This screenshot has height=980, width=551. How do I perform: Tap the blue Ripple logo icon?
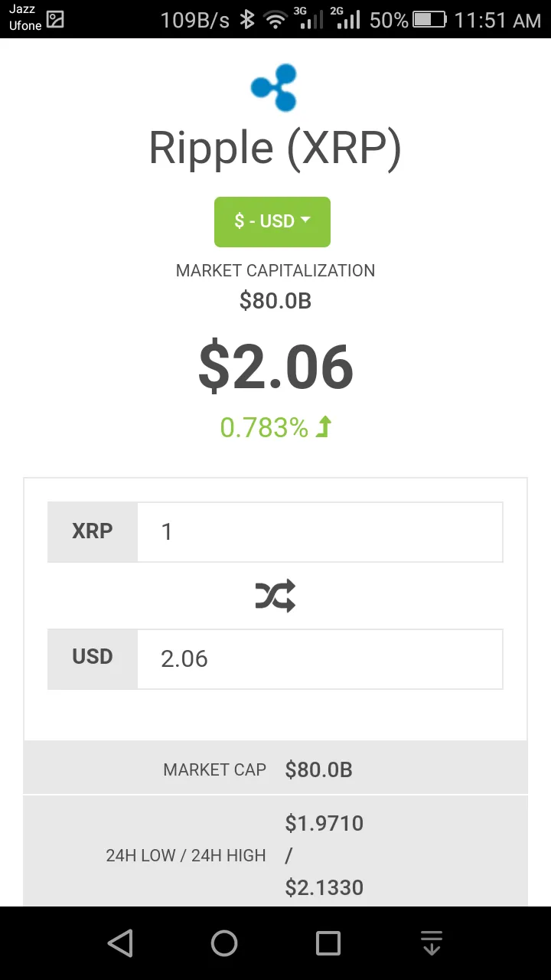click(274, 88)
